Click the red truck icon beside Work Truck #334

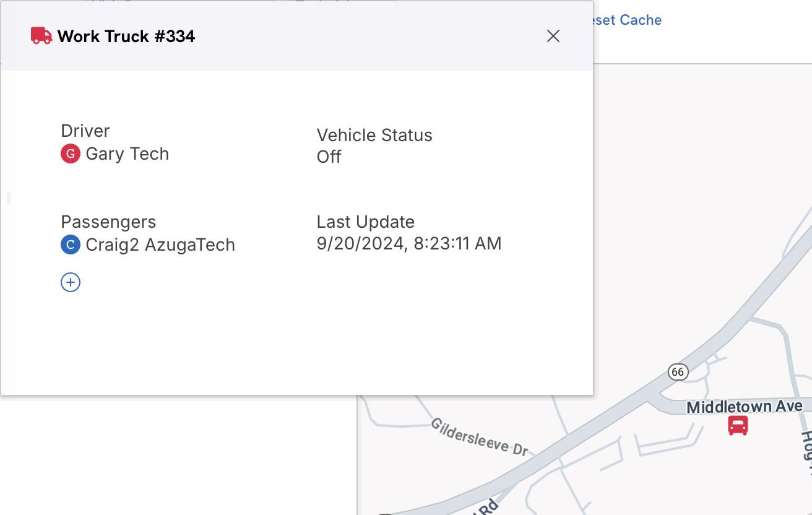[x=41, y=36]
